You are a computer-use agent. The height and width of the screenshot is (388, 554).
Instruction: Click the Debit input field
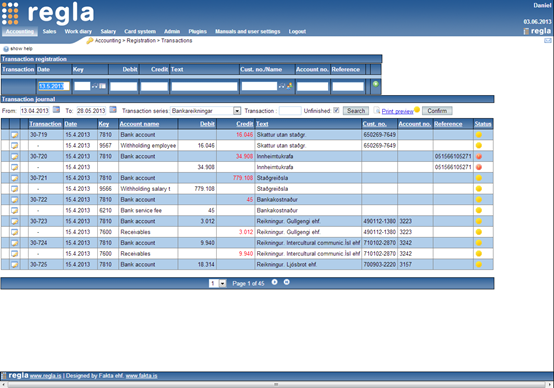pyautogui.click(x=124, y=86)
